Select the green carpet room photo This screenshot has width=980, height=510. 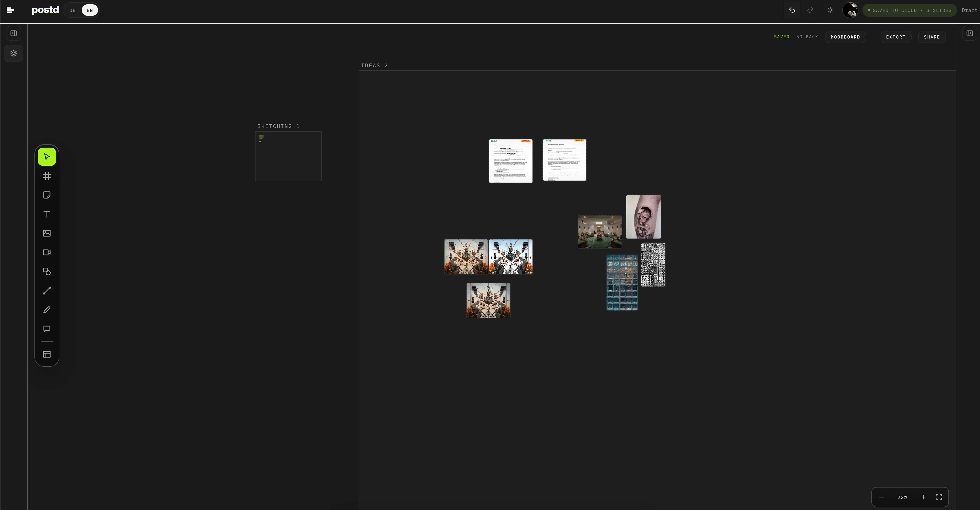600,232
